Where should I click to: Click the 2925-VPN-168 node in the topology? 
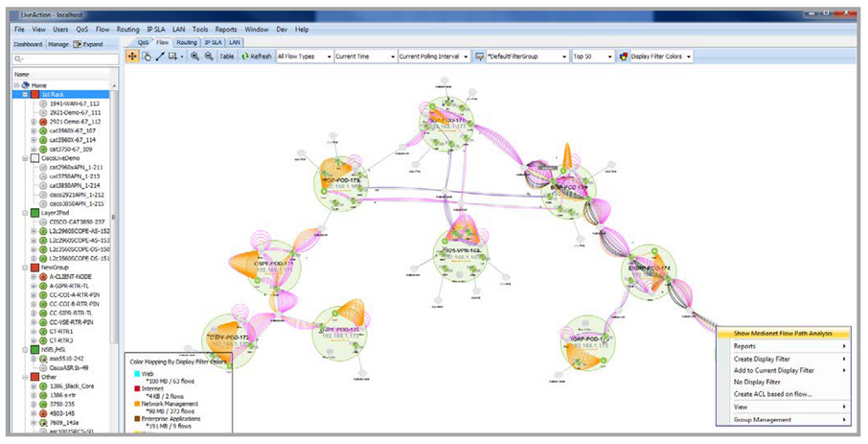click(x=461, y=255)
